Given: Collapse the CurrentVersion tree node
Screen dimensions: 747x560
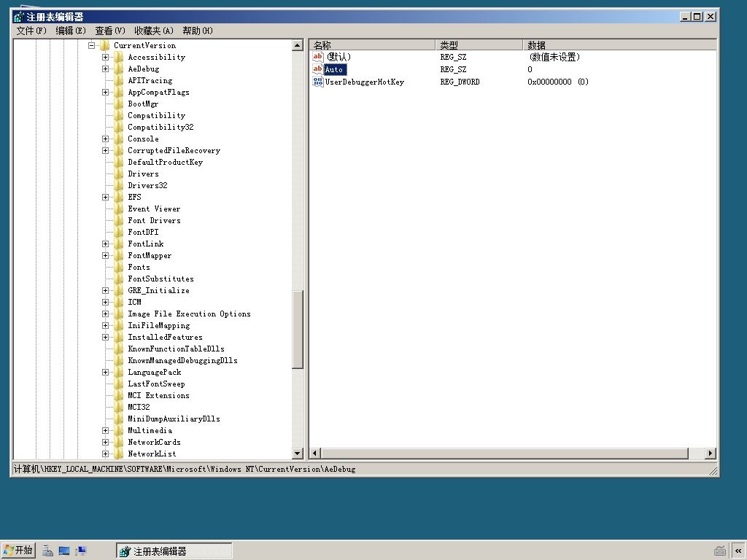Looking at the screenshot, I should [91, 46].
